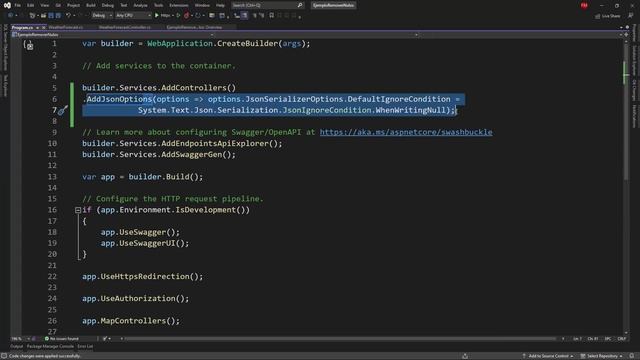This screenshot has width=640, height=360.
Task: Click the text builder.Services.AddSwaggerGen();
Action: click(x=159, y=155)
